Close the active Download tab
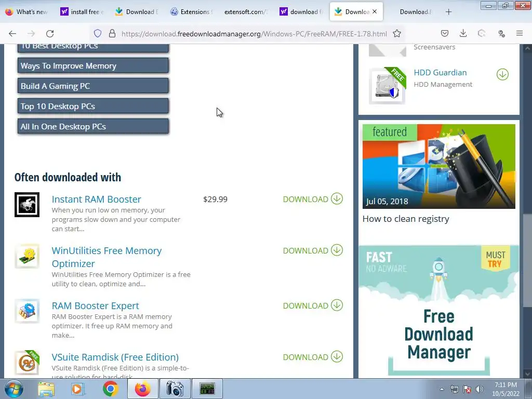 point(375,11)
